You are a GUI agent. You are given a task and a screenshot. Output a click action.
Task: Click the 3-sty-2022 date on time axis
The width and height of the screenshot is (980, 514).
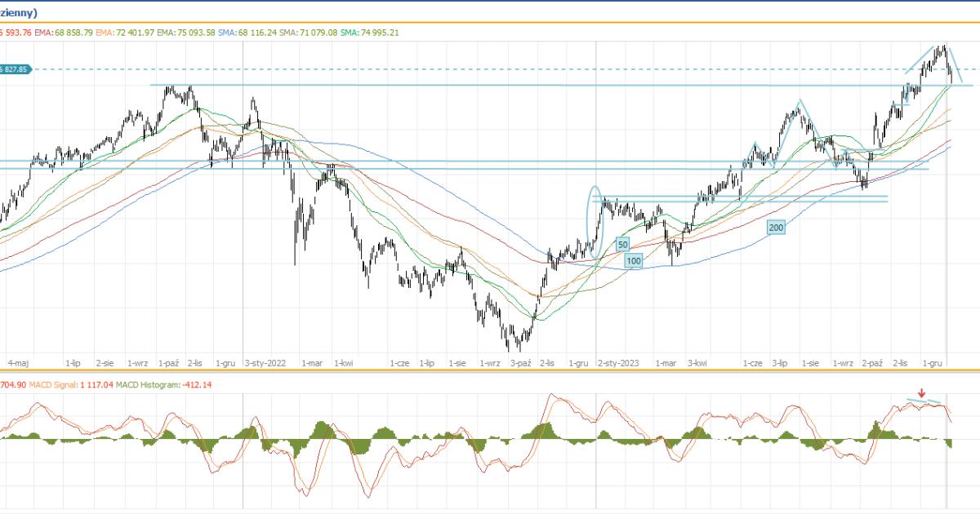(x=265, y=361)
